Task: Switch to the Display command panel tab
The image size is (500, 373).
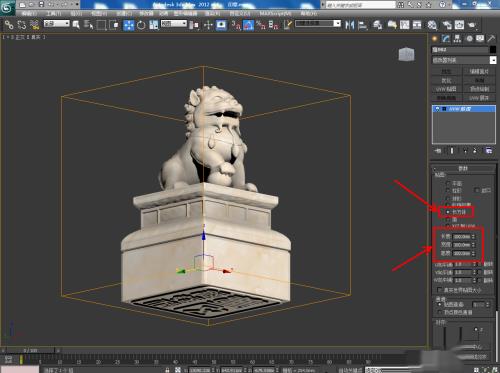Action: tap(480, 39)
